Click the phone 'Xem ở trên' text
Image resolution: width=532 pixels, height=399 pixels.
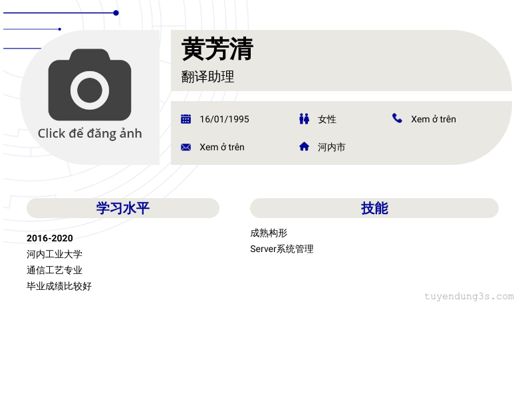(434, 119)
